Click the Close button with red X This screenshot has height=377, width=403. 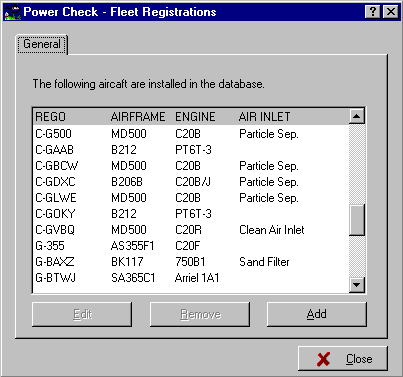pyautogui.click(x=343, y=359)
